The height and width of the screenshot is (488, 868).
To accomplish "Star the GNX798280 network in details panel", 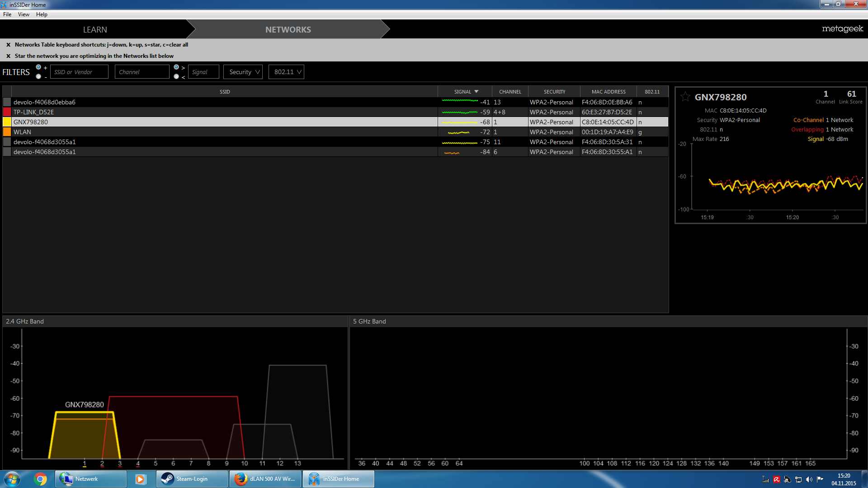I will pos(685,97).
